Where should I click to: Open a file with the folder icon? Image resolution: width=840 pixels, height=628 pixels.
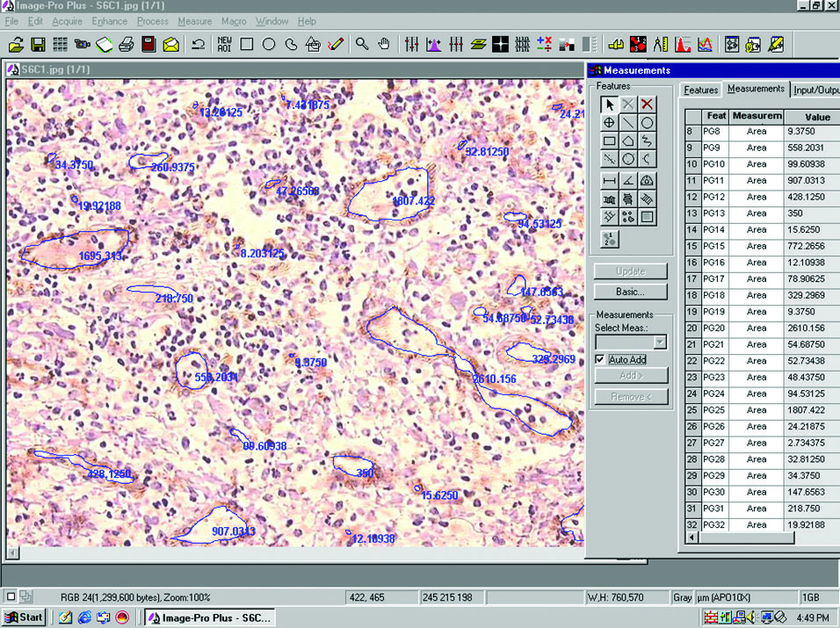(x=17, y=45)
